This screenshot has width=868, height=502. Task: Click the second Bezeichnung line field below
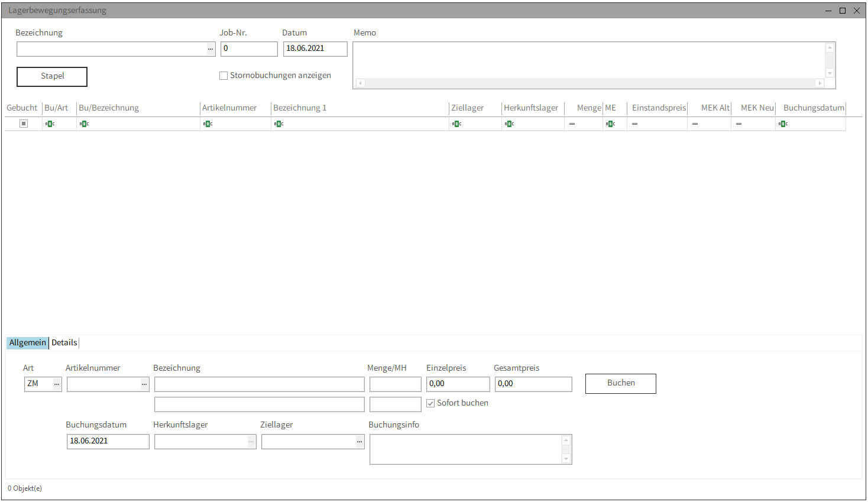click(260, 404)
